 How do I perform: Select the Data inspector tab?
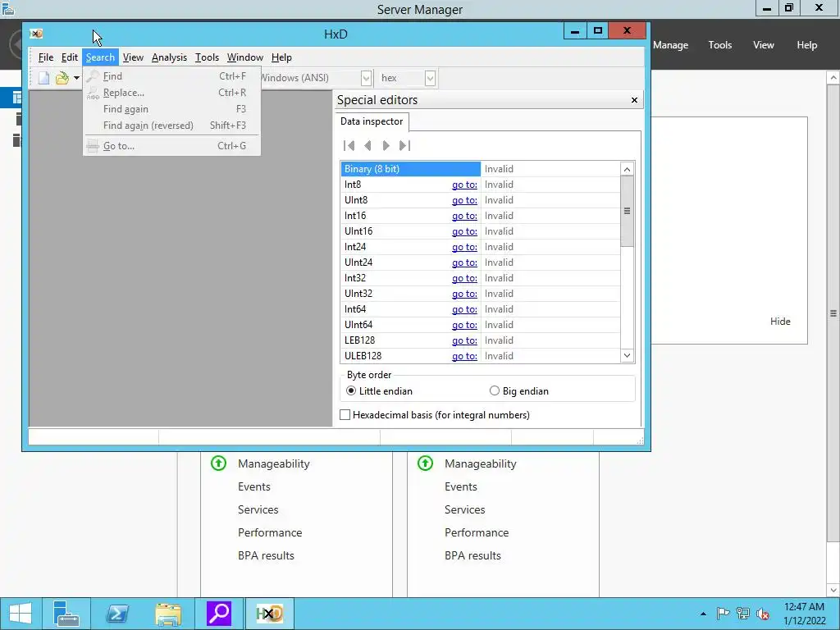coord(372,121)
